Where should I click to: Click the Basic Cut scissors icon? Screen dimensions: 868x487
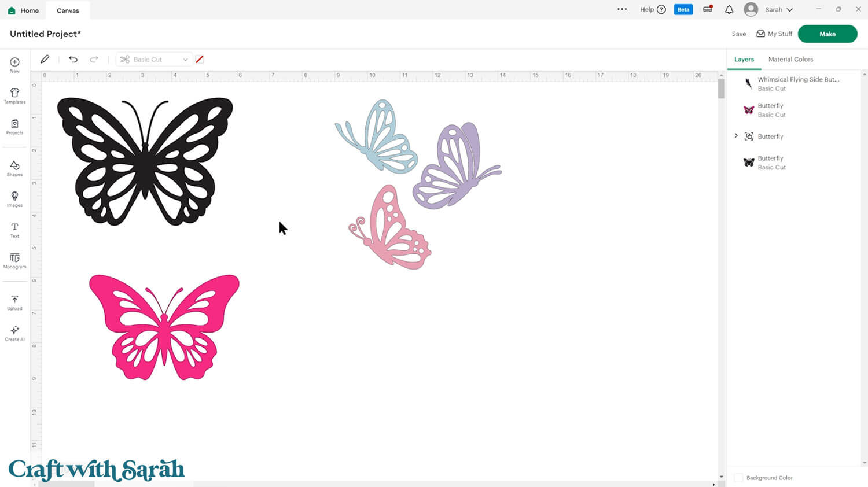(x=125, y=59)
